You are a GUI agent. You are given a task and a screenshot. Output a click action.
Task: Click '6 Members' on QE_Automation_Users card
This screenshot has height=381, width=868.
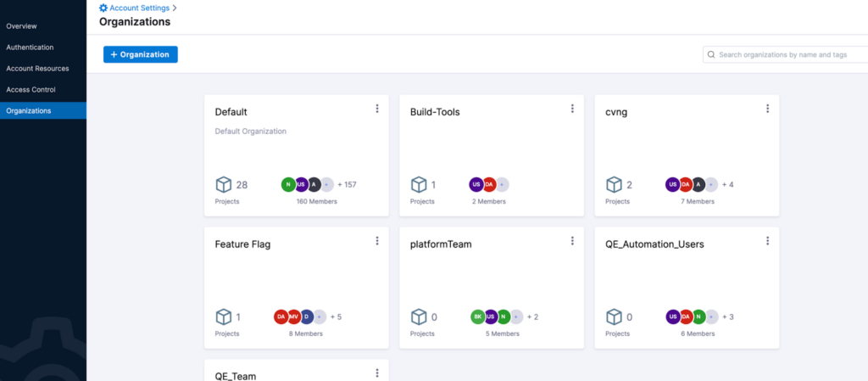698,334
